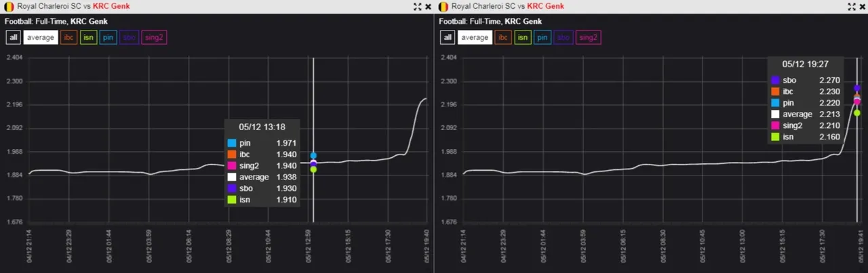The image size is (868, 273).
Task: Toggle the 'sing2' series in the right chart
Action: (x=588, y=37)
